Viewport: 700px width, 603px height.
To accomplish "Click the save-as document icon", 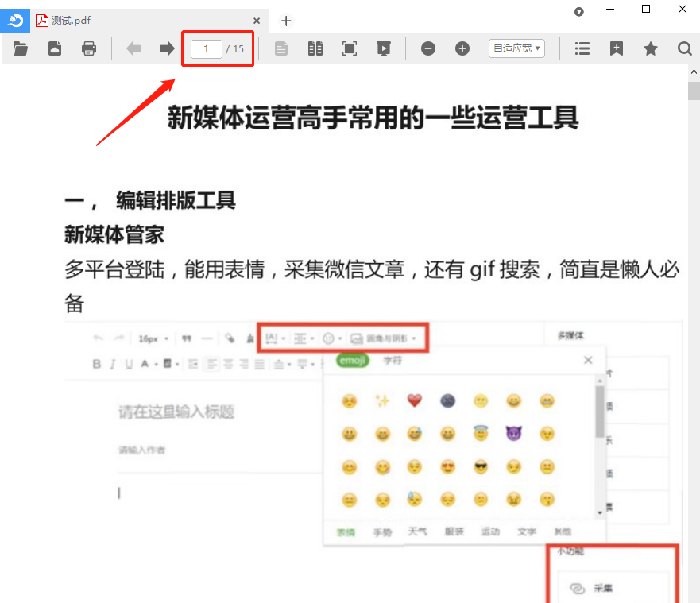I will [x=55, y=48].
